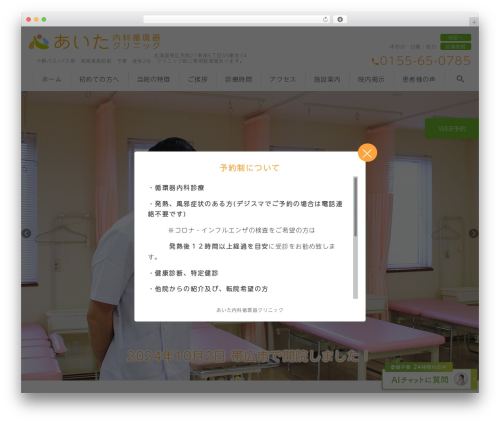Image resolution: width=500 pixels, height=423 pixels.
Task: Click the 登録不要 24時間対応中 label above the chat
Action: pos(418,367)
